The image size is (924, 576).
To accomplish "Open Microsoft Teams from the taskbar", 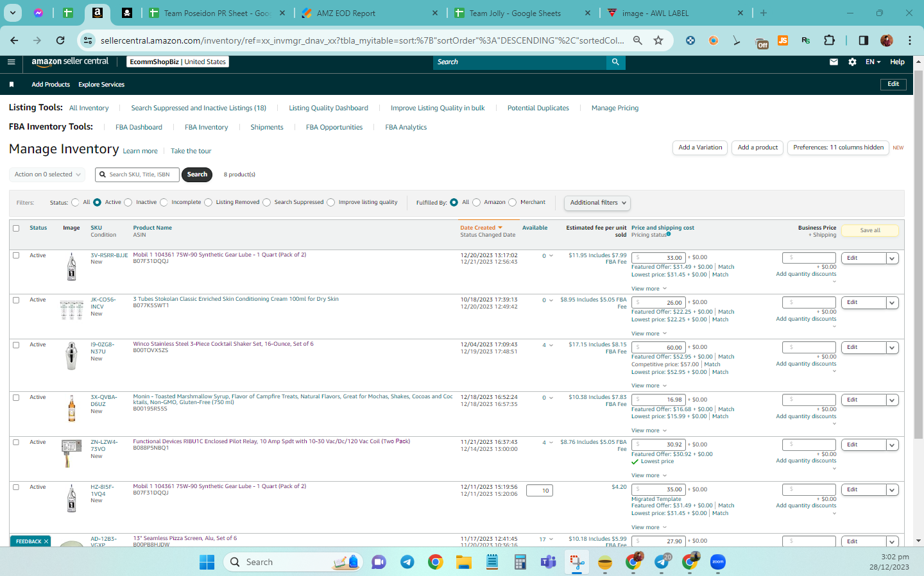I will point(549,563).
